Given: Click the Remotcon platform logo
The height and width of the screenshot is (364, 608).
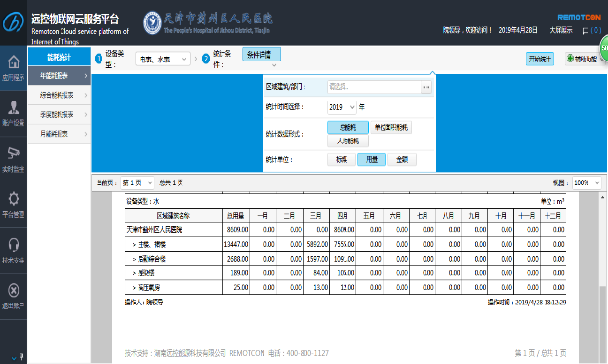Looking at the screenshot, I should click(14, 21).
